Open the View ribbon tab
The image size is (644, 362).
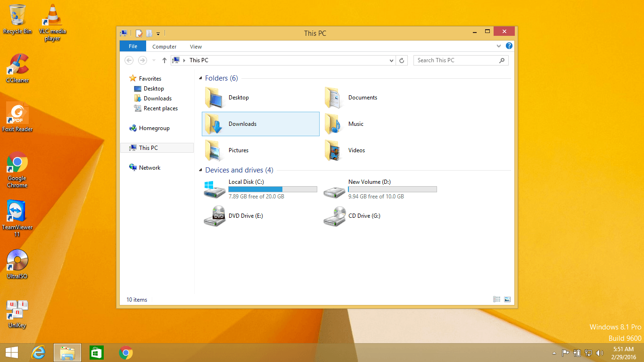pos(196,47)
